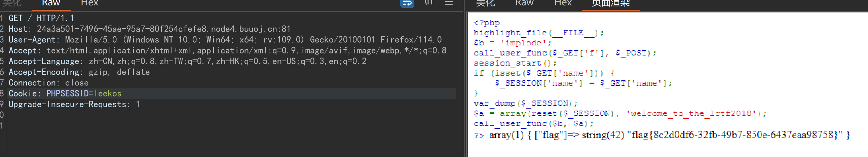Viewport: 868px width, 157px height.
Task: Click the if isset $_GET['name'] line
Action: (x=544, y=73)
